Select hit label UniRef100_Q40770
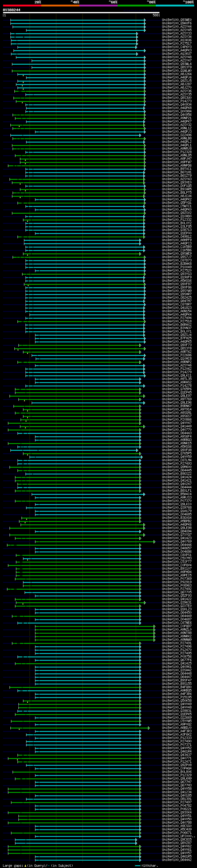This screenshot has height=868, width=197. (x=177, y=430)
